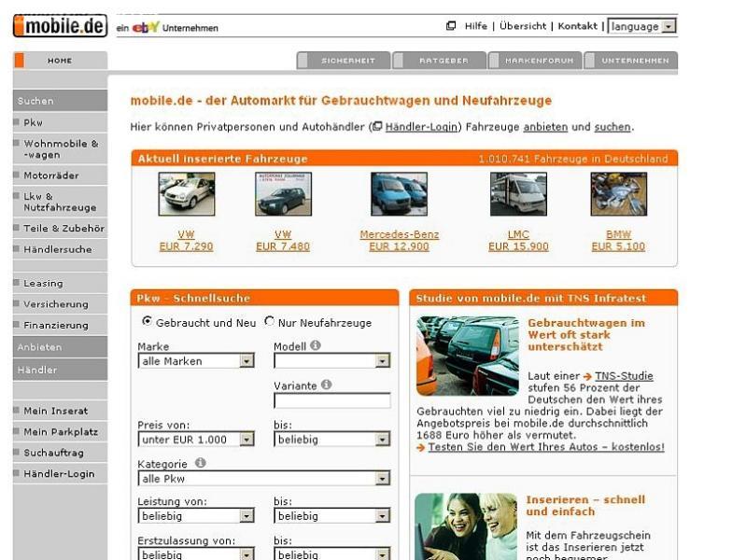Expand the language selector dropdown

point(641,27)
